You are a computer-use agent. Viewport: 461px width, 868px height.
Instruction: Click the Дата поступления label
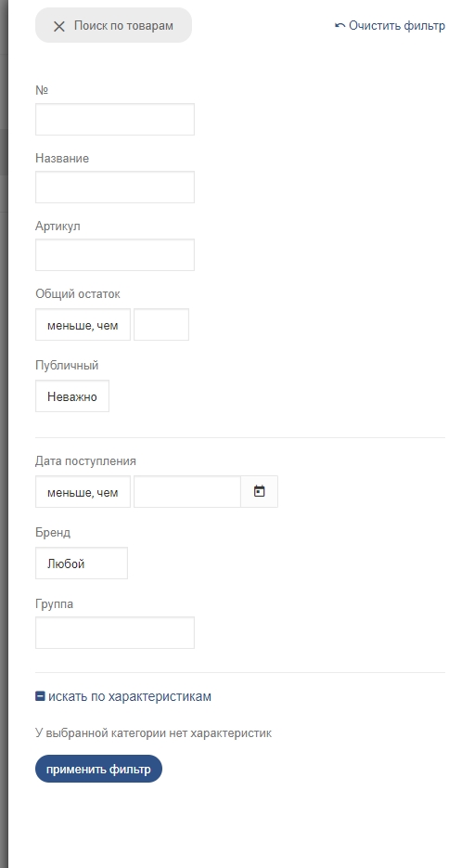pos(85,461)
